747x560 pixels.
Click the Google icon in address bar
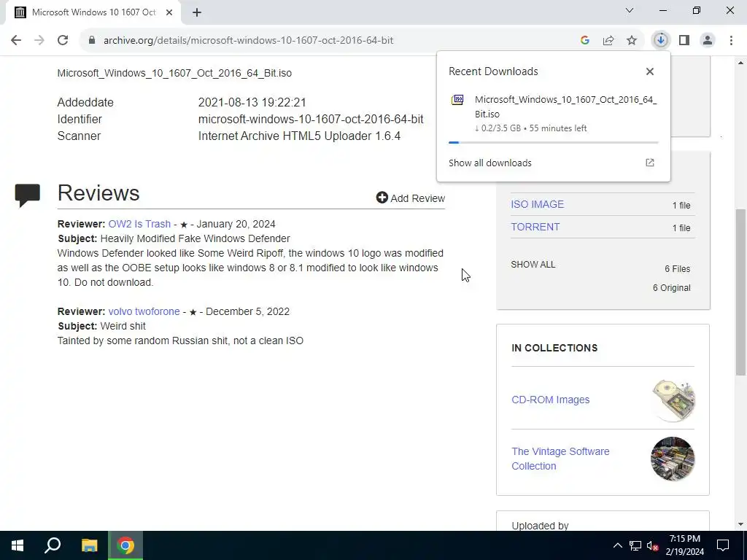[x=585, y=41]
